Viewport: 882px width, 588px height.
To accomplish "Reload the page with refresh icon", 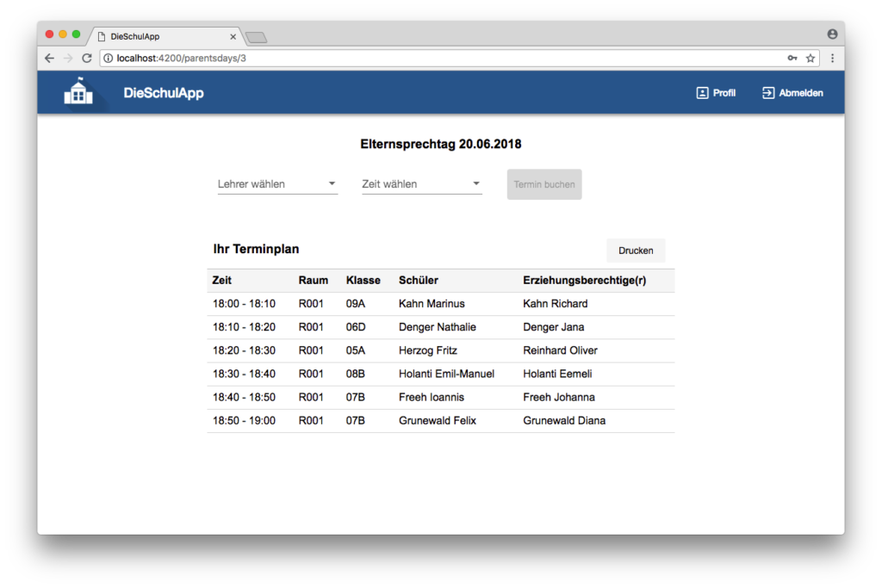I will [x=87, y=58].
